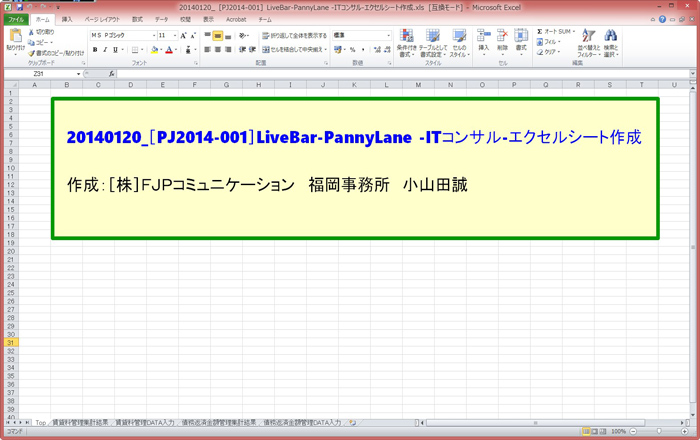The height and width of the screenshot is (440, 700).
Task: Click the Name Box showing Z31
Action: (x=40, y=74)
